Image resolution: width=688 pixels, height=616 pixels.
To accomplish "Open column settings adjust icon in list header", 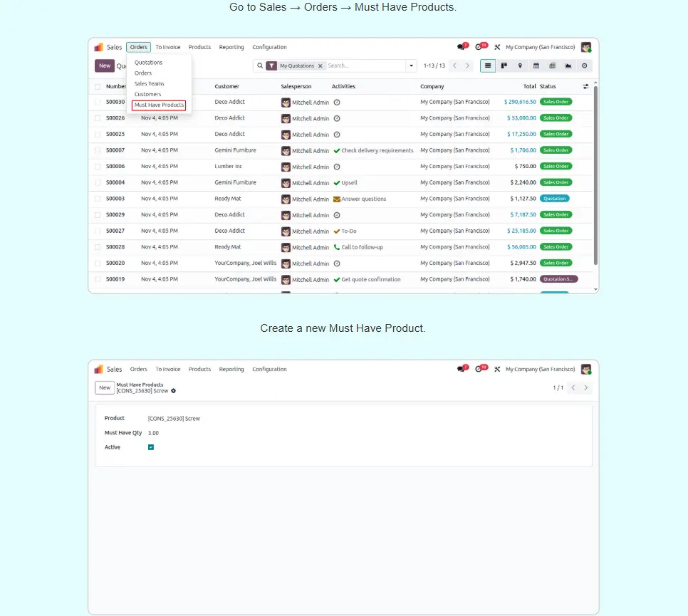I will (585, 86).
